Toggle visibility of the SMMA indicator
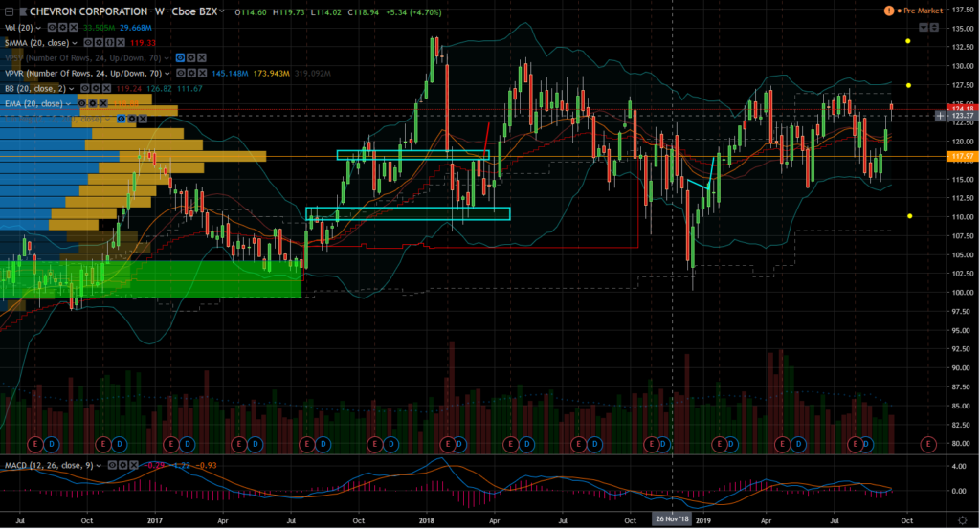The height and width of the screenshot is (529, 980). 88,42
